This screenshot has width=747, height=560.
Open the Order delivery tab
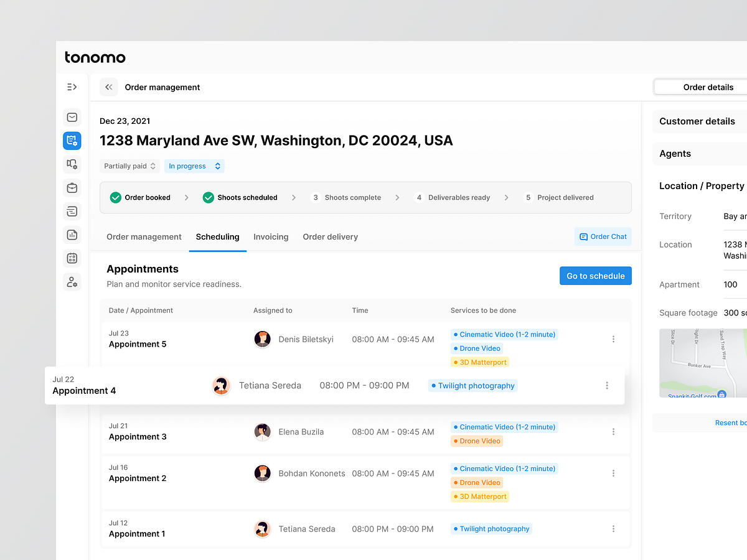(x=330, y=237)
